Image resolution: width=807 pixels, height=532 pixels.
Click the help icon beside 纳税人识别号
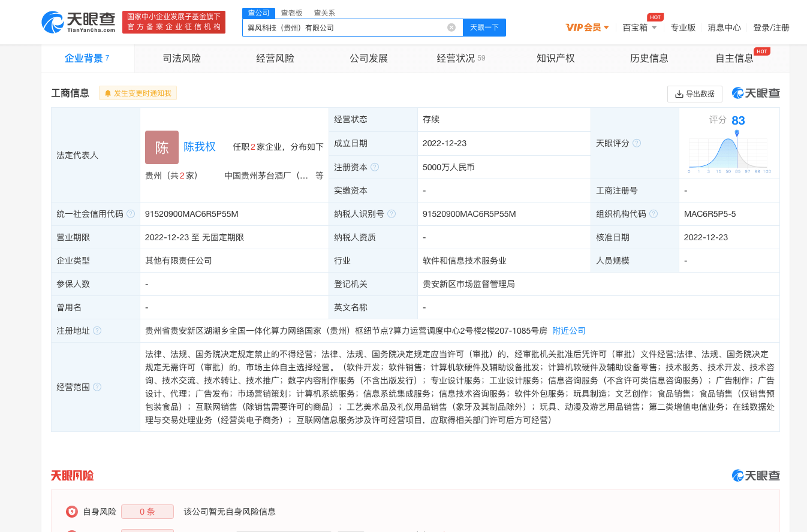coord(392,214)
